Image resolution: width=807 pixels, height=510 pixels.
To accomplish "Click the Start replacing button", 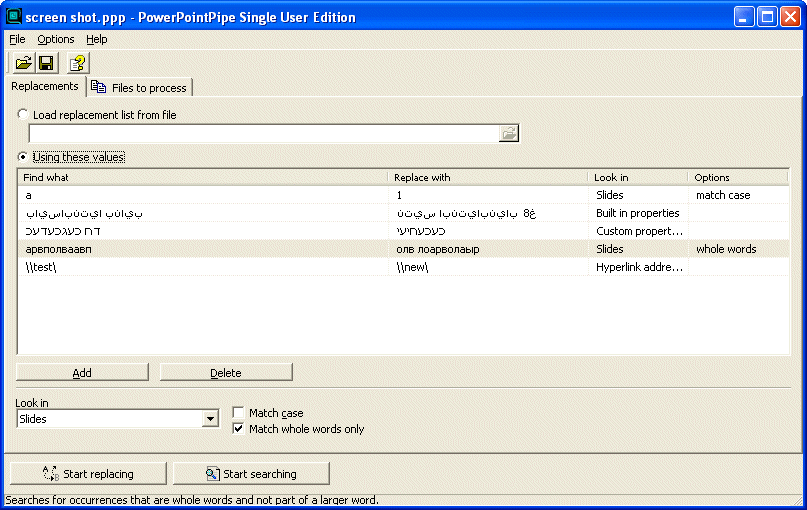I will coord(89,473).
